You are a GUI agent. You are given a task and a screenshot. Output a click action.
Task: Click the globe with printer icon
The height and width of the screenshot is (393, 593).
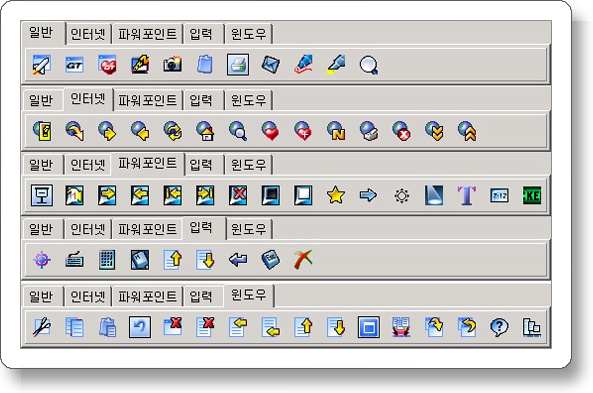tap(369, 131)
